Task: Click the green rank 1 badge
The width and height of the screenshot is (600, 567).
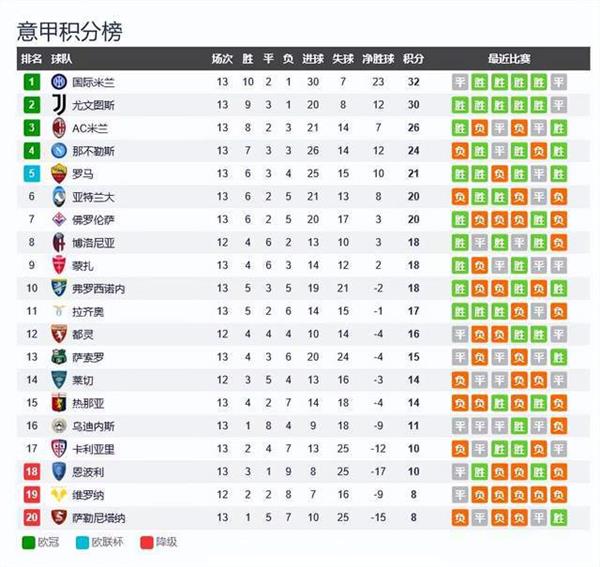Action: tap(31, 81)
